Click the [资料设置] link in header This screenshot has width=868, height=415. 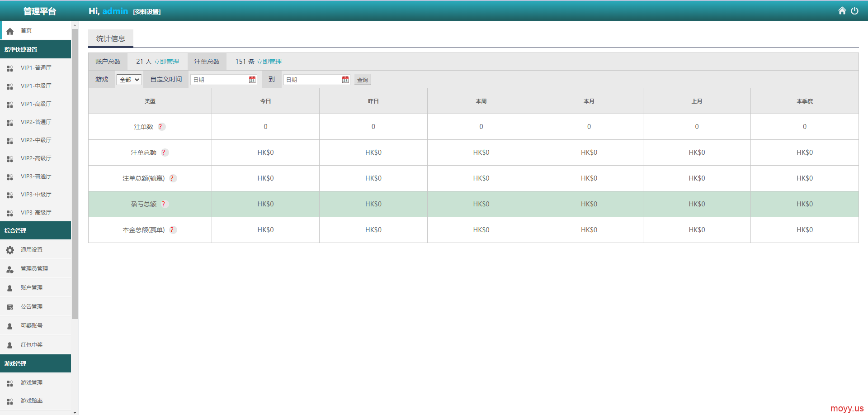point(147,12)
